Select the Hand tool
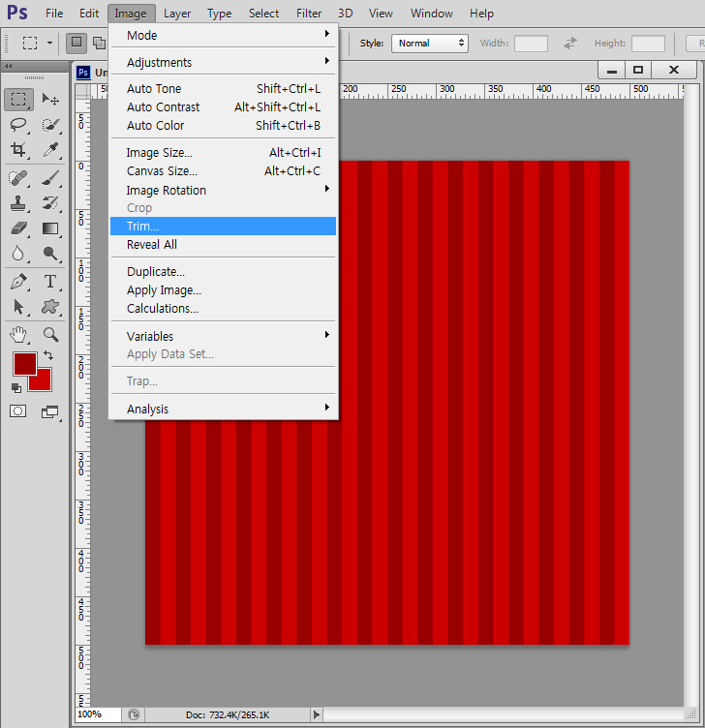Viewport: 705px width, 728px height. (x=18, y=335)
